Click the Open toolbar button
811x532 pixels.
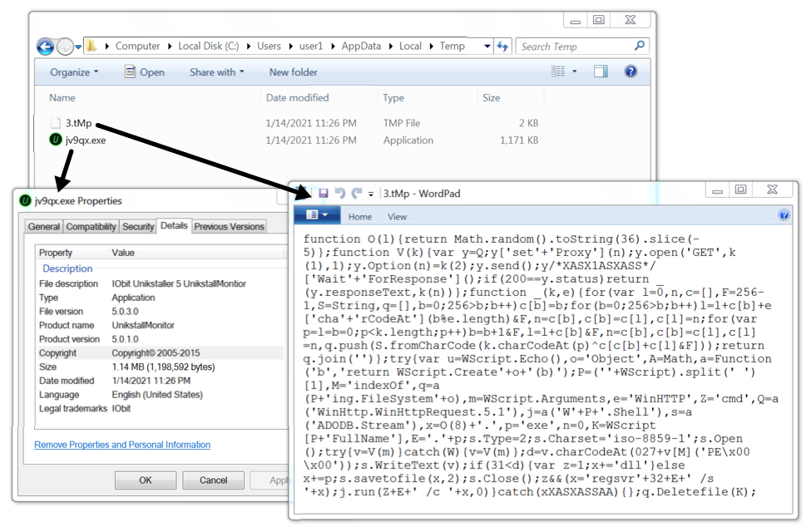coord(145,72)
